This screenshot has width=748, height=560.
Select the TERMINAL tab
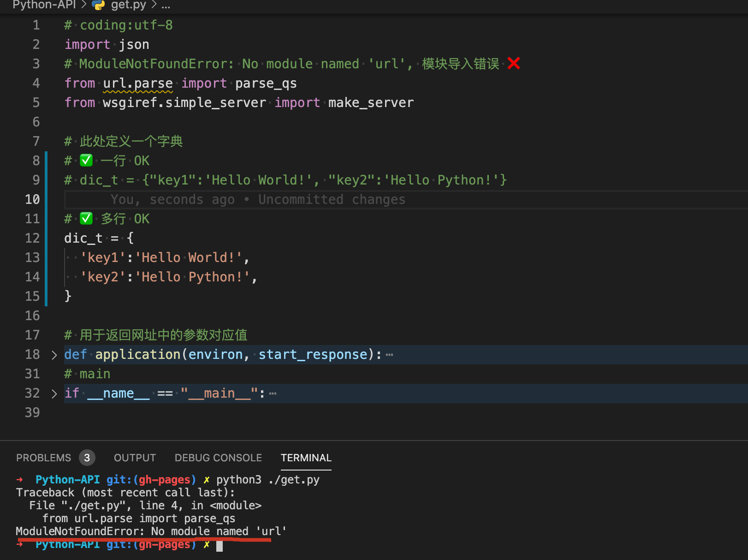306,458
